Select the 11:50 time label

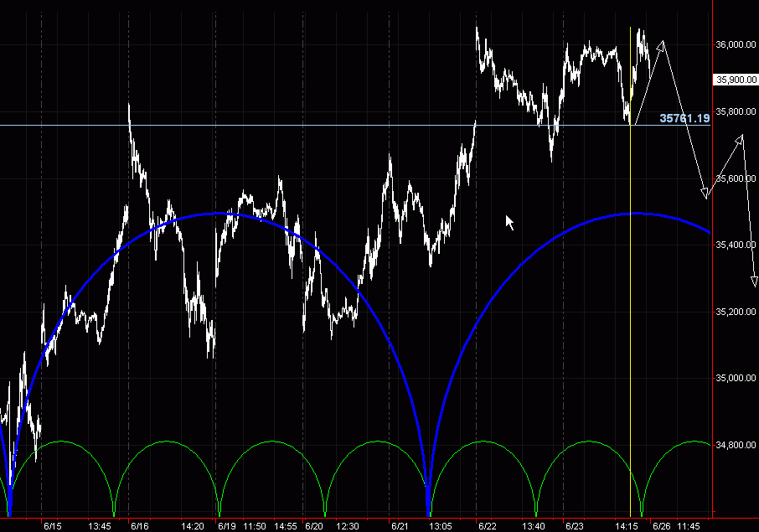click(254, 526)
